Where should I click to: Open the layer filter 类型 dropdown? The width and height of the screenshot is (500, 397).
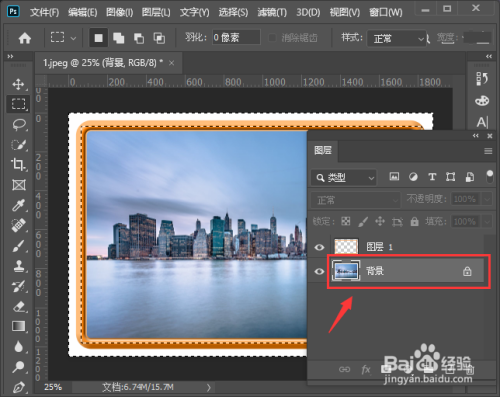pos(344,178)
